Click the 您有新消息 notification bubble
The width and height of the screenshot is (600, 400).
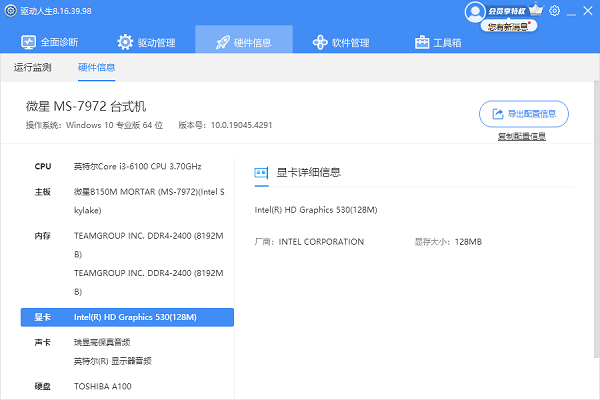(x=512, y=27)
